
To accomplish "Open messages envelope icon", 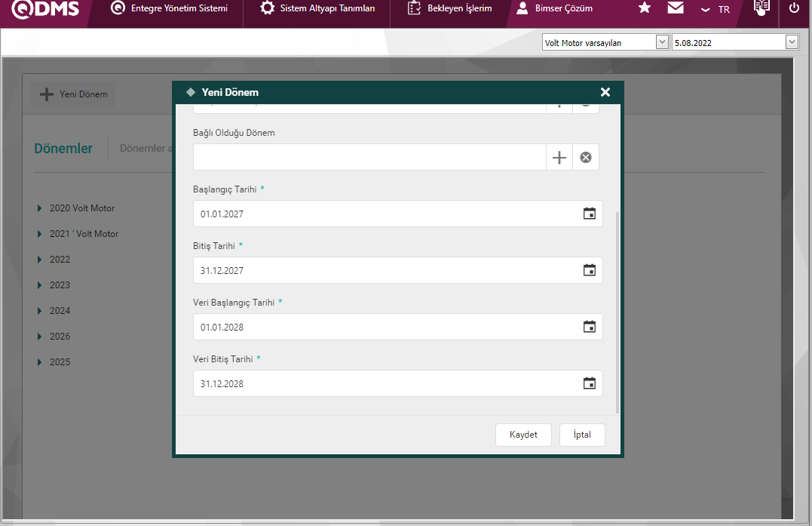I will pyautogui.click(x=676, y=8).
